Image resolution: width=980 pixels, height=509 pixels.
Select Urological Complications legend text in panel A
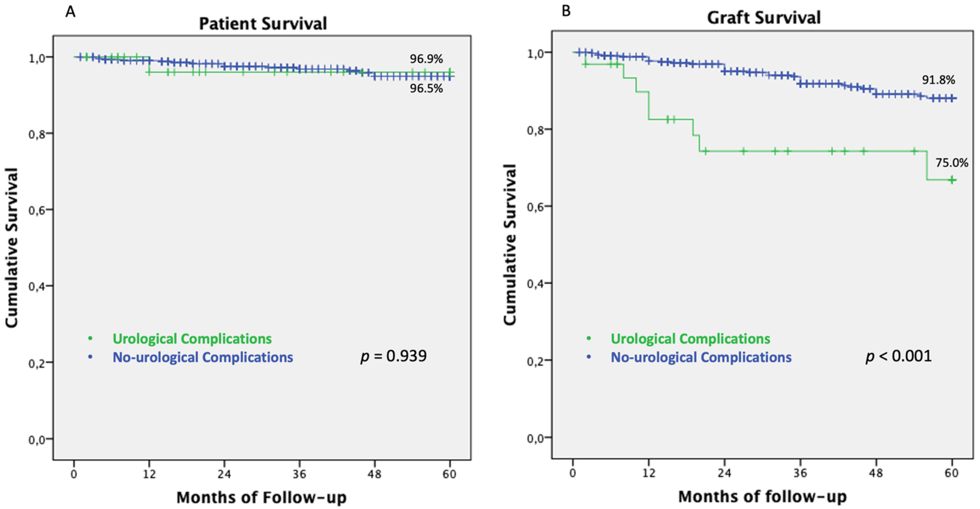click(x=192, y=339)
